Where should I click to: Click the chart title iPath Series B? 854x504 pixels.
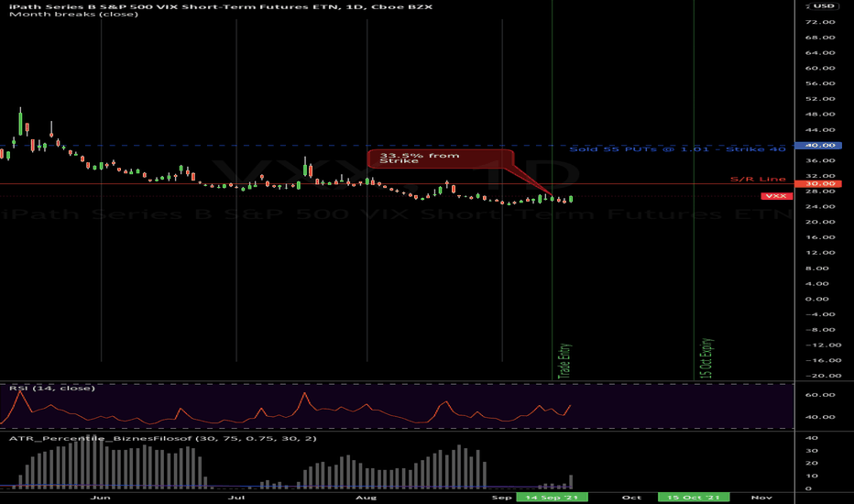click(221, 6)
